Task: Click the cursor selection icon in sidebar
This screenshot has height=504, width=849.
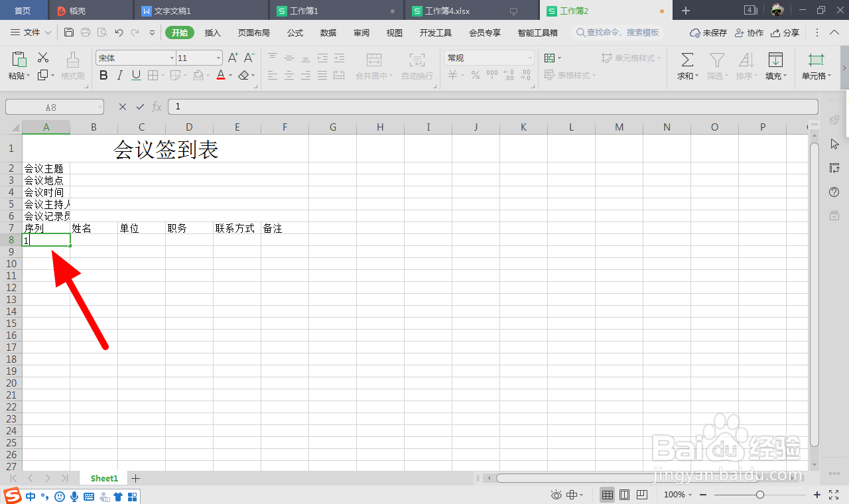Action: (834, 144)
